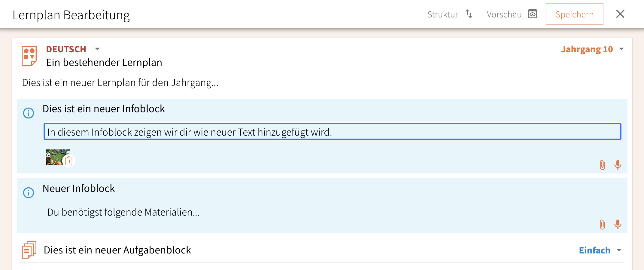Click the info icon of first Infoblock
This screenshot has height=270, width=644.
(x=29, y=113)
